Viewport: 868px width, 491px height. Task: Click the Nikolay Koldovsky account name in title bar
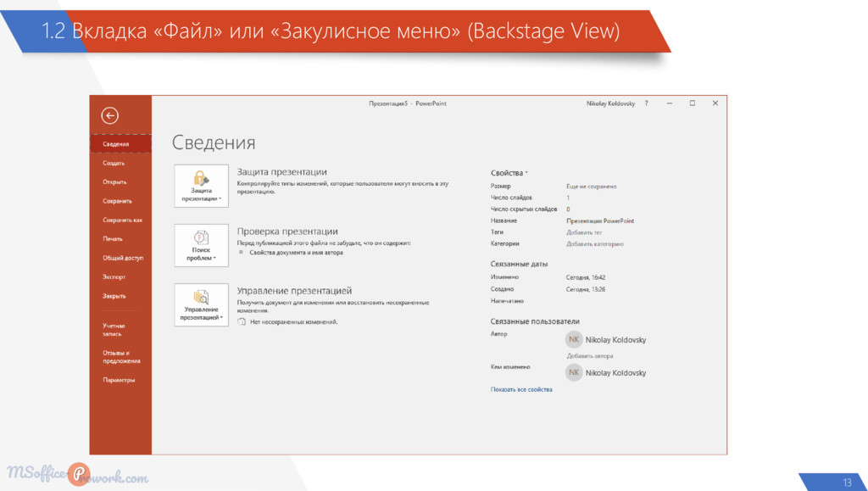pyautogui.click(x=610, y=103)
